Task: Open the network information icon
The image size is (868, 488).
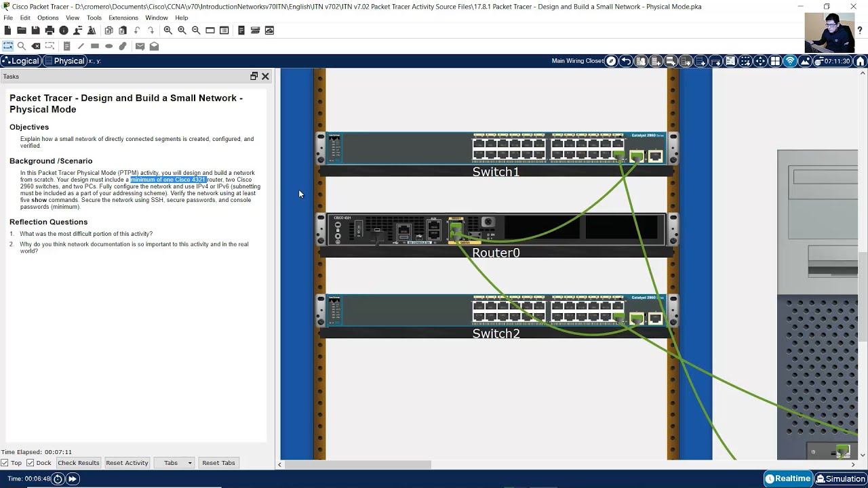Action: click(x=64, y=30)
